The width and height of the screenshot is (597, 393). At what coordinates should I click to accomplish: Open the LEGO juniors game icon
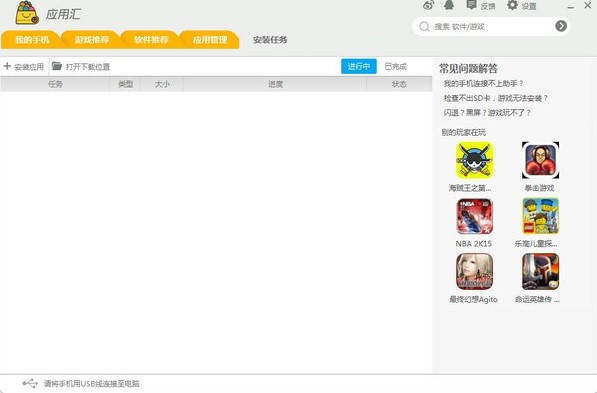coord(540,216)
